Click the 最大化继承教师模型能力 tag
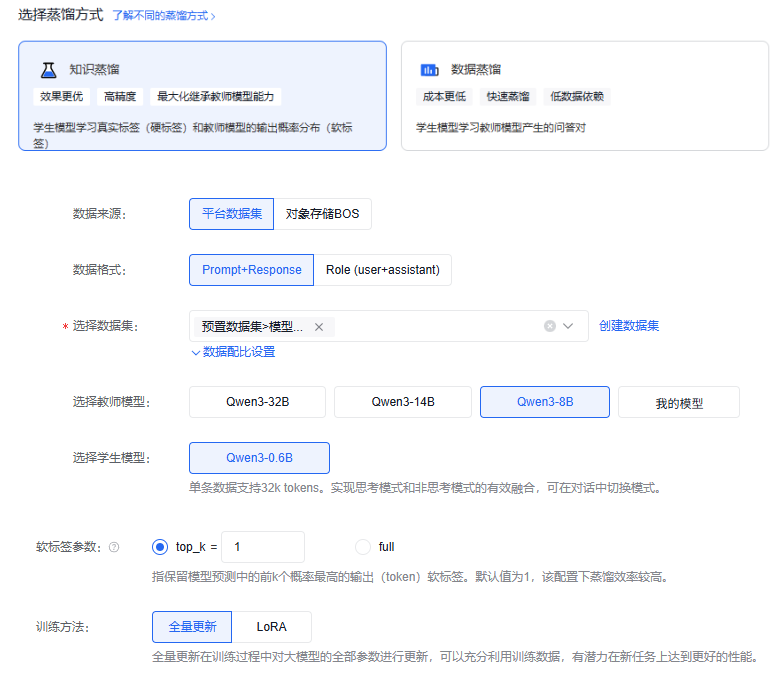The height and width of the screenshot is (674, 771). pos(215,96)
